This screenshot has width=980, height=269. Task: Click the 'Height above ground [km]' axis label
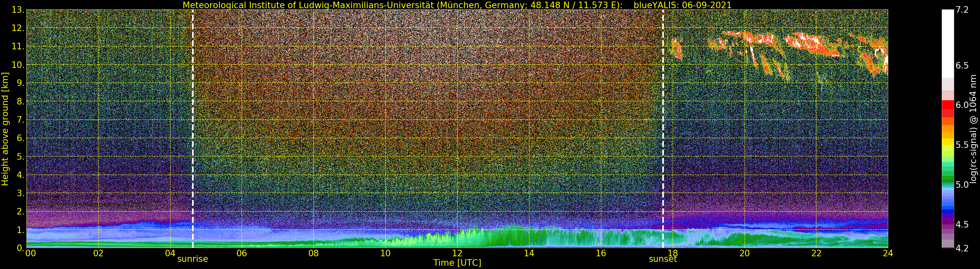pos(5,129)
